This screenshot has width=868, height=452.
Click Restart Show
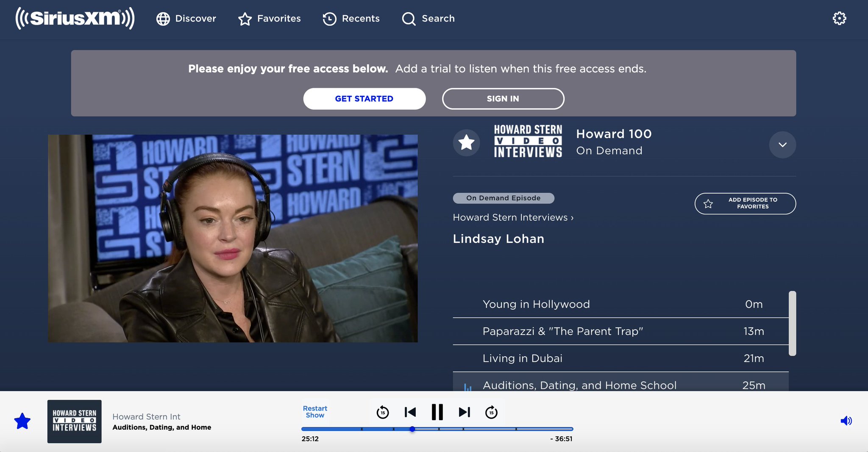point(315,412)
